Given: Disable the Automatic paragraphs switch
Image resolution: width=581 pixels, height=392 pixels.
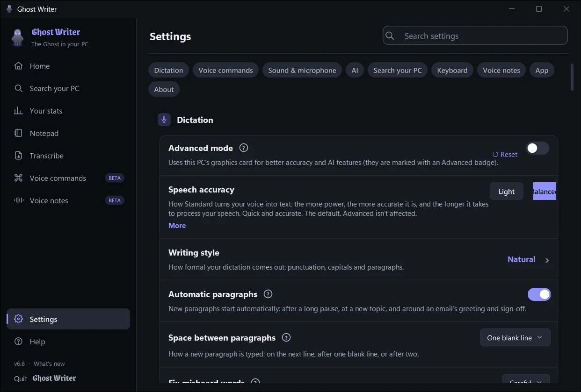Looking at the screenshot, I should (x=539, y=294).
